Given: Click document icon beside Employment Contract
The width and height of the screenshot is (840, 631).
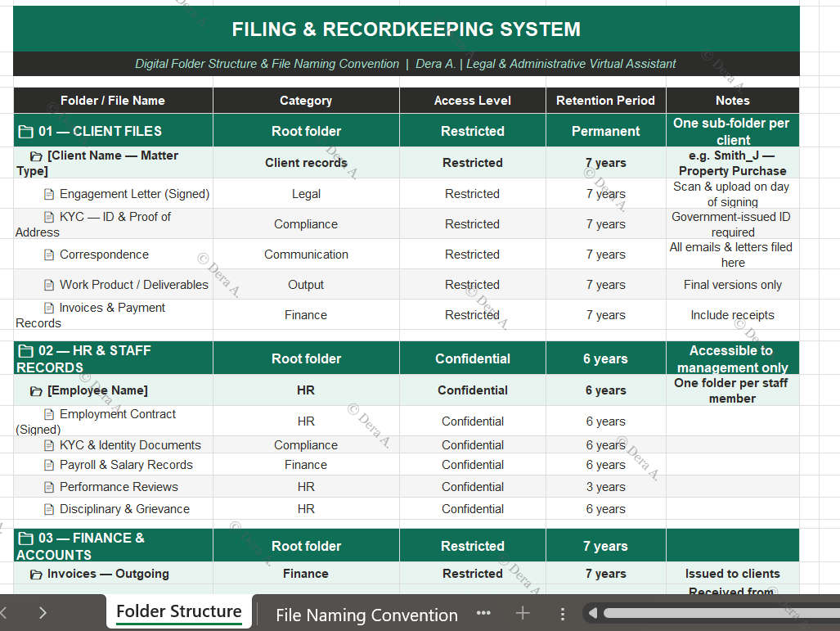Looking at the screenshot, I should 49,414.
